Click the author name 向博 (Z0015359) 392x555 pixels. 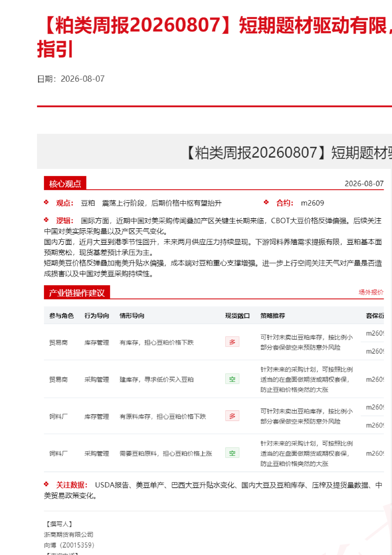click(69, 545)
